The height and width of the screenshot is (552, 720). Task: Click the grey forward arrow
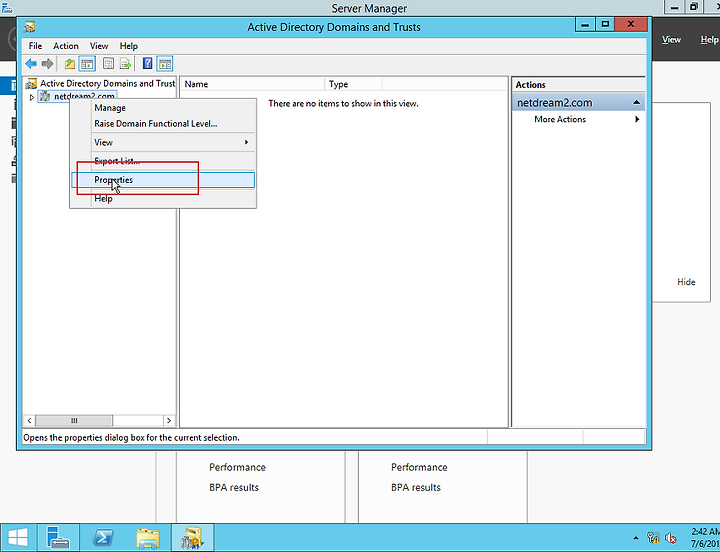click(x=47, y=64)
